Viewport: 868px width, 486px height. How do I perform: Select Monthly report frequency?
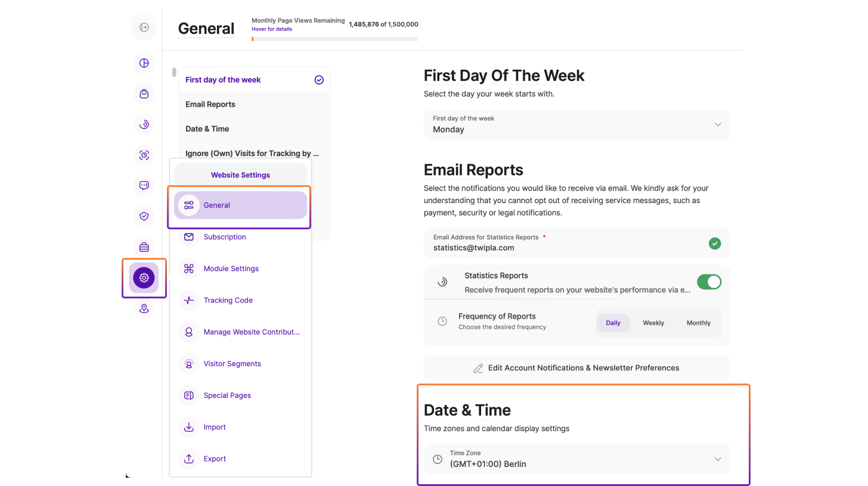pos(698,323)
